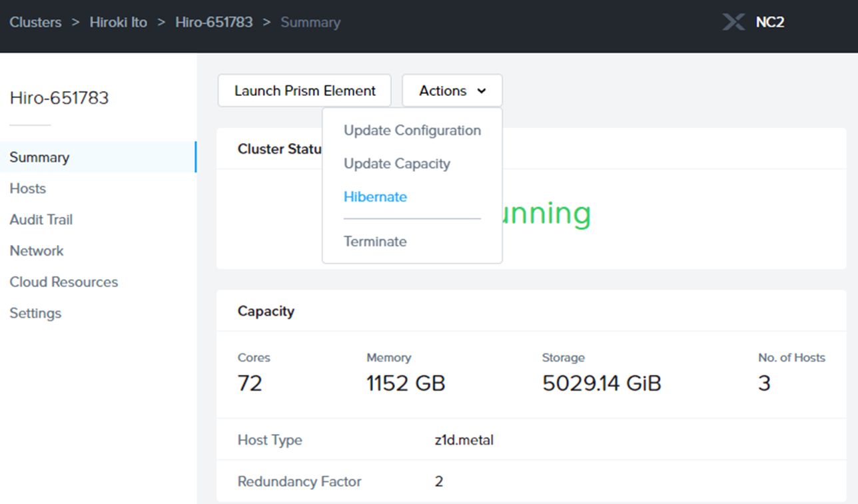The height and width of the screenshot is (504, 858).
Task: Click Hiroki Ito breadcrumb link
Action: [x=119, y=22]
